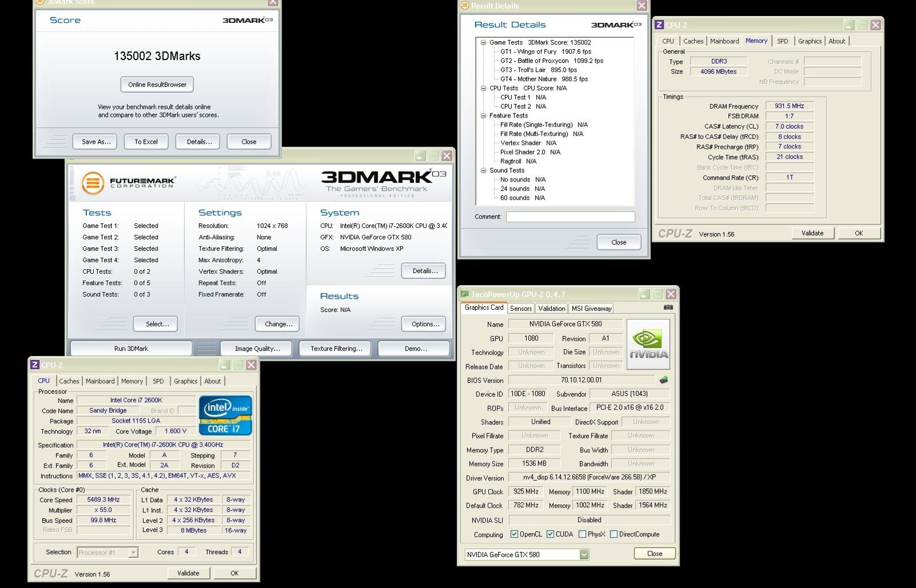Click Details under the System section

425,271
